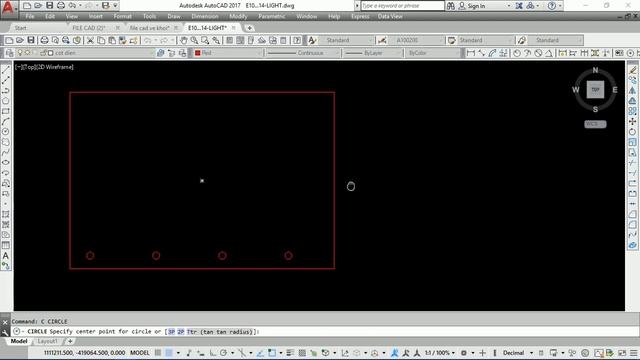
Task: Select the Rectangle tool in Draw toolbar
Action: [6, 111]
